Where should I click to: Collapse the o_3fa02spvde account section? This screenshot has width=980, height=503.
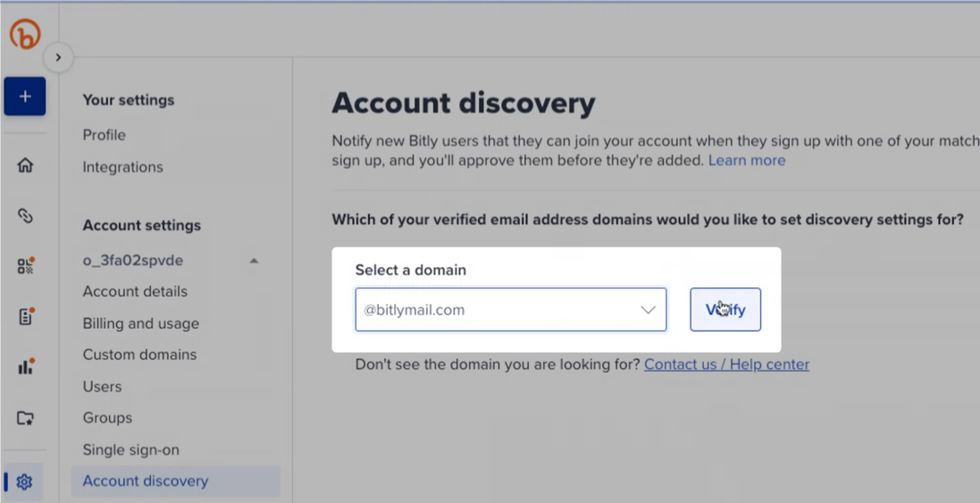[254, 261]
